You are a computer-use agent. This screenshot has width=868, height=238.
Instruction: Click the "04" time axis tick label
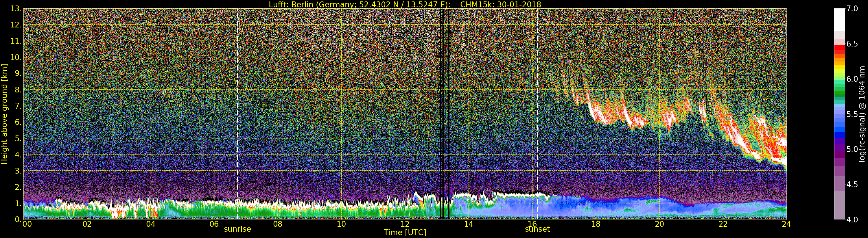151,224
